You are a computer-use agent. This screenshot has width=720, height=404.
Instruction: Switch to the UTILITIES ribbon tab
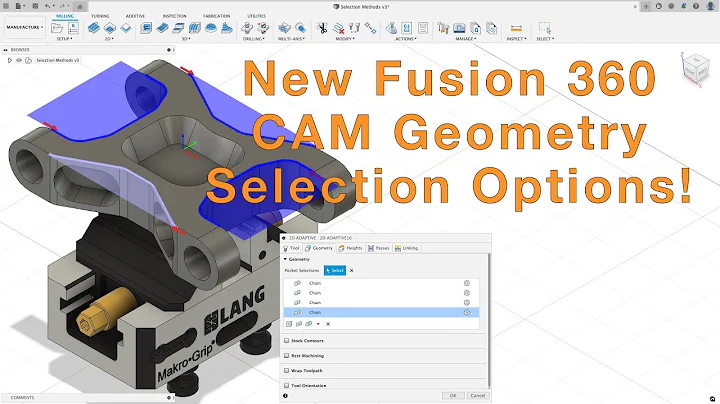[x=256, y=16]
